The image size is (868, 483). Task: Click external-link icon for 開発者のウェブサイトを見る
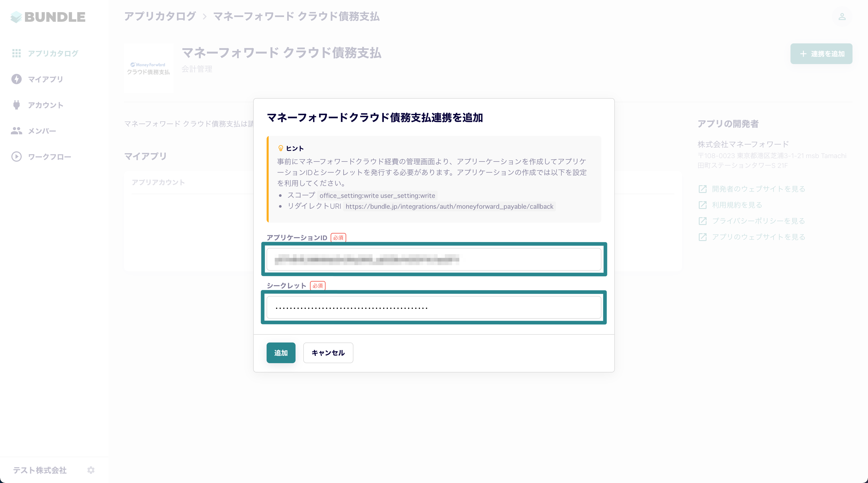pyautogui.click(x=703, y=189)
